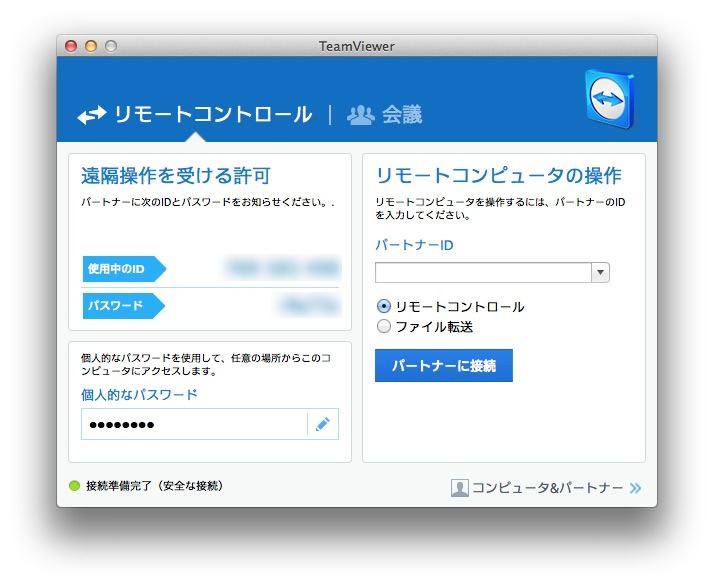Click the 個人的なパスワード label text
This screenshot has width=714, height=586.
coord(139,394)
